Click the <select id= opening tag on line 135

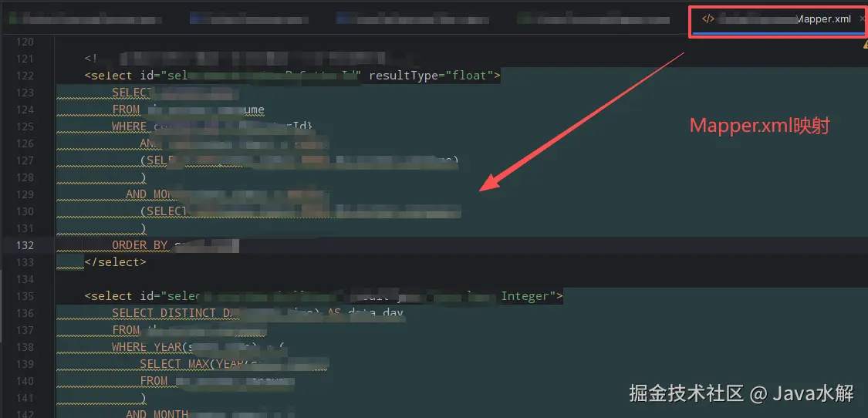123,296
